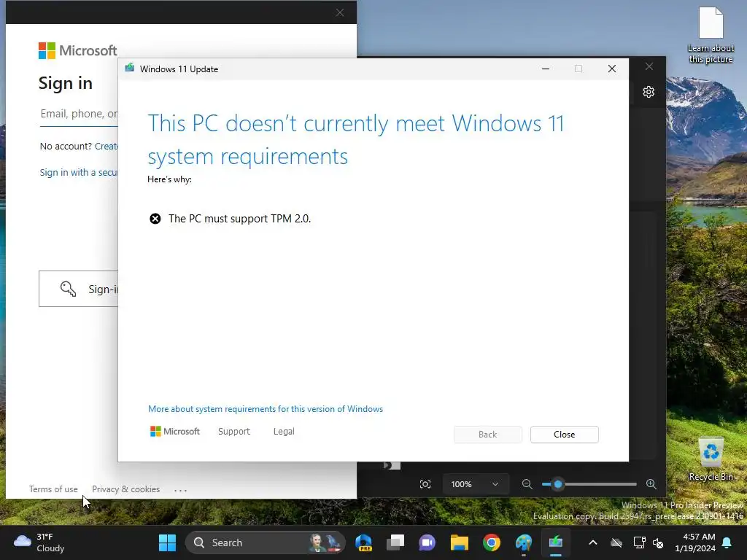The height and width of the screenshot is (560, 747).
Task: Click Sign in with a security key link
Action: coord(79,172)
